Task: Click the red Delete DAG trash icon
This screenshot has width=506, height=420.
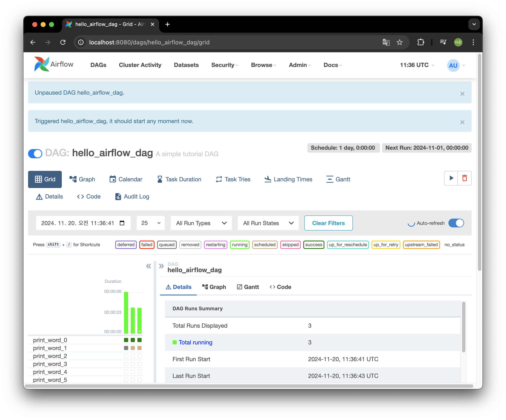Action: tap(465, 178)
